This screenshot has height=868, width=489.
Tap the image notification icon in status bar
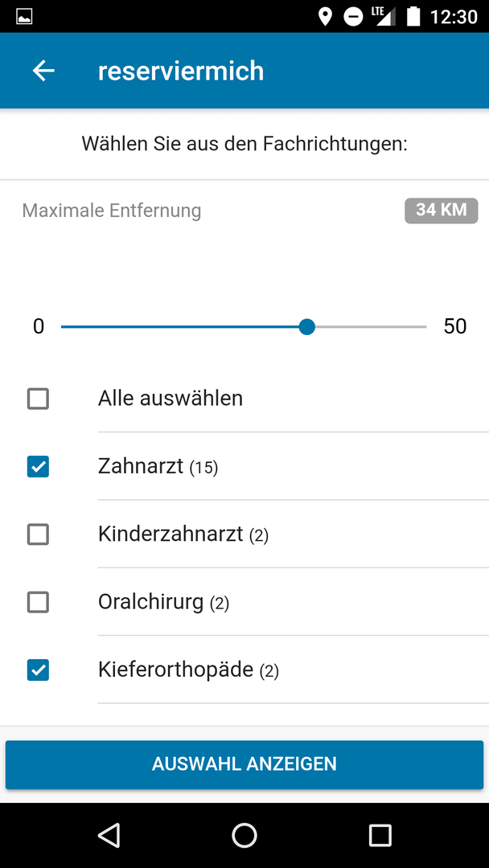24,17
